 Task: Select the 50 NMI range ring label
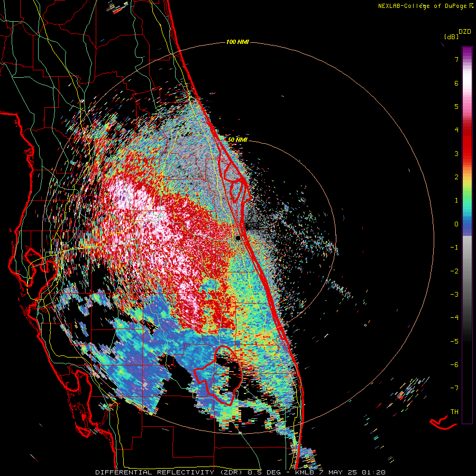[x=237, y=140]
